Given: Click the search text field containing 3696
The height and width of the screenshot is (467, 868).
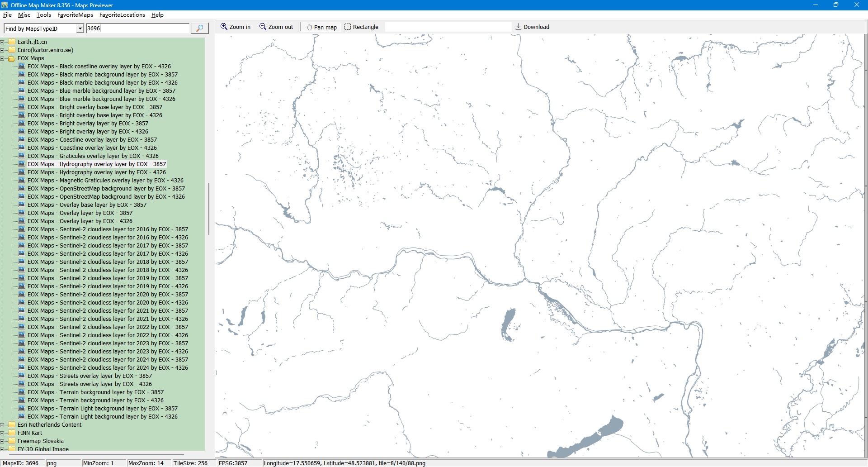Looking at the screenshot, I should 137,29.
